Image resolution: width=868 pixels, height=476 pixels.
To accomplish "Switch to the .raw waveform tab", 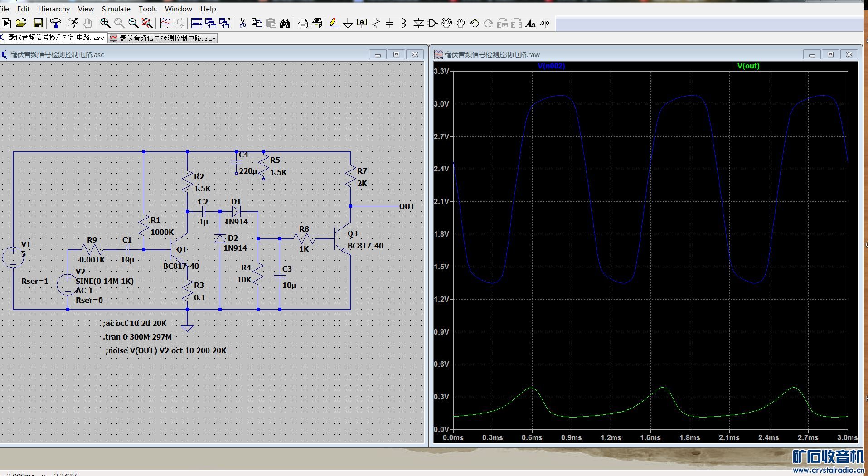I will (163, 38).
